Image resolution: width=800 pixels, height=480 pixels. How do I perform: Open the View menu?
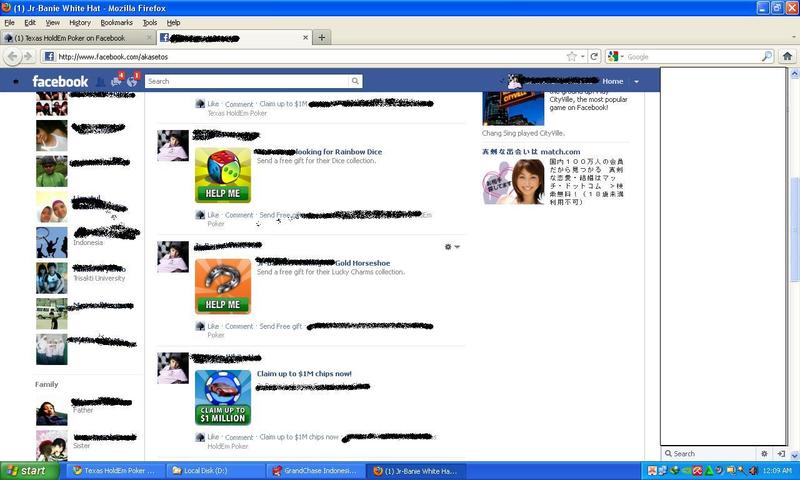click(x=53, y=23)
